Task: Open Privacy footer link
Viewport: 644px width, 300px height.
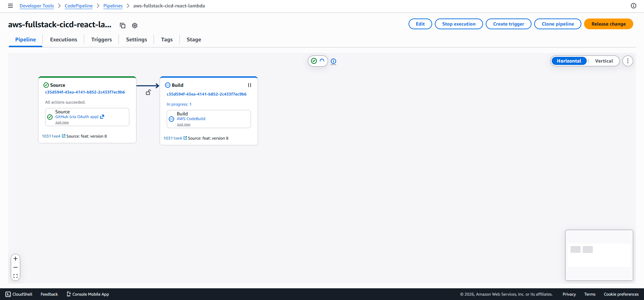Action: click(569, 294)
